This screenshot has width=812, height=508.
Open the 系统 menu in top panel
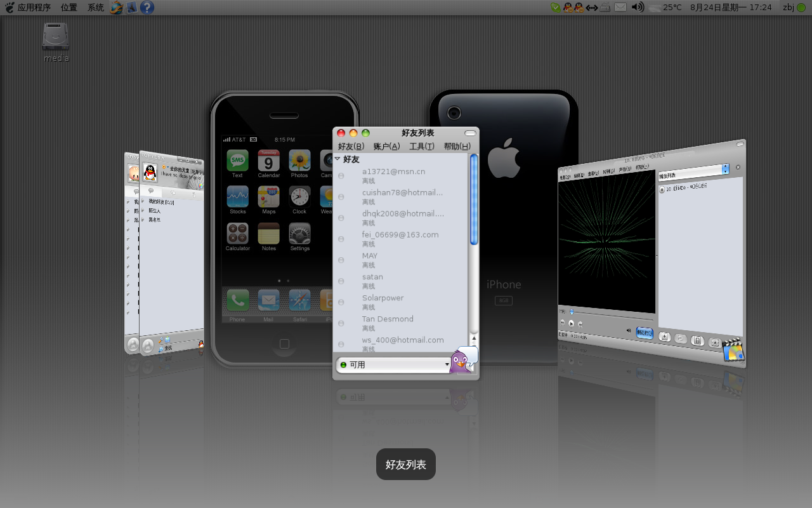[x=96, y=8]
